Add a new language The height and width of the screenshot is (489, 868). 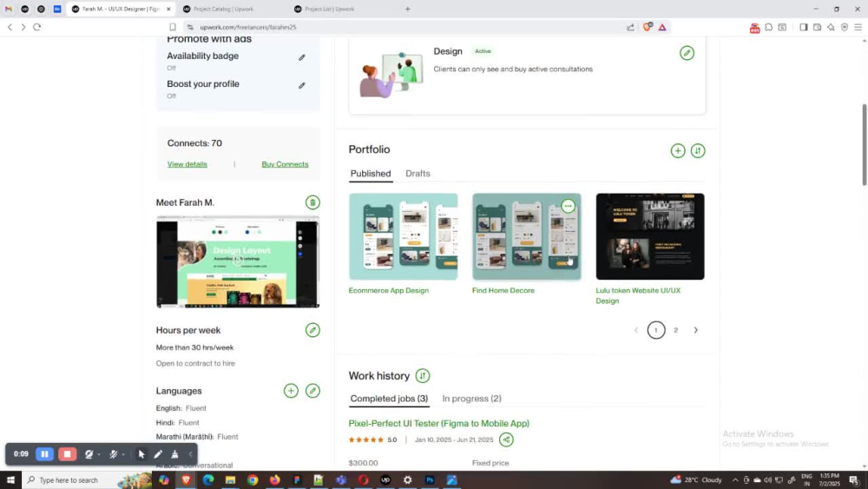(291, 391)
